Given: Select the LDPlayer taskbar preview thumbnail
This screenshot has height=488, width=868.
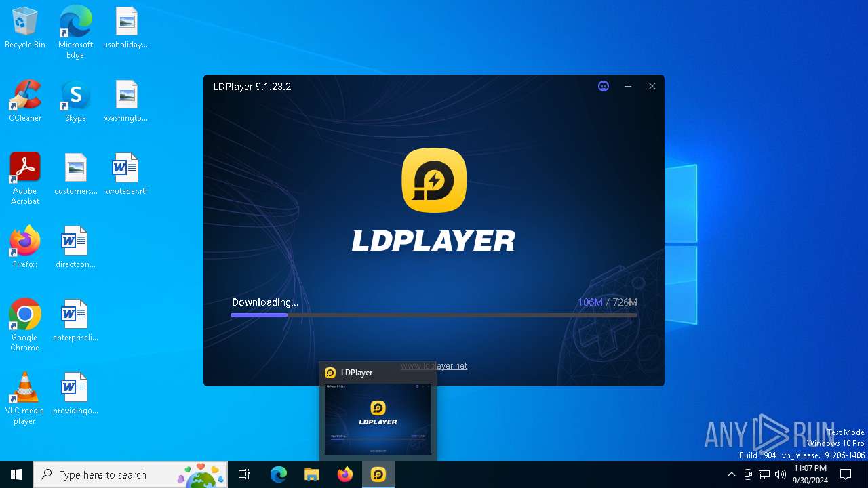Looking at the screenshot, I should coord(378,420).
